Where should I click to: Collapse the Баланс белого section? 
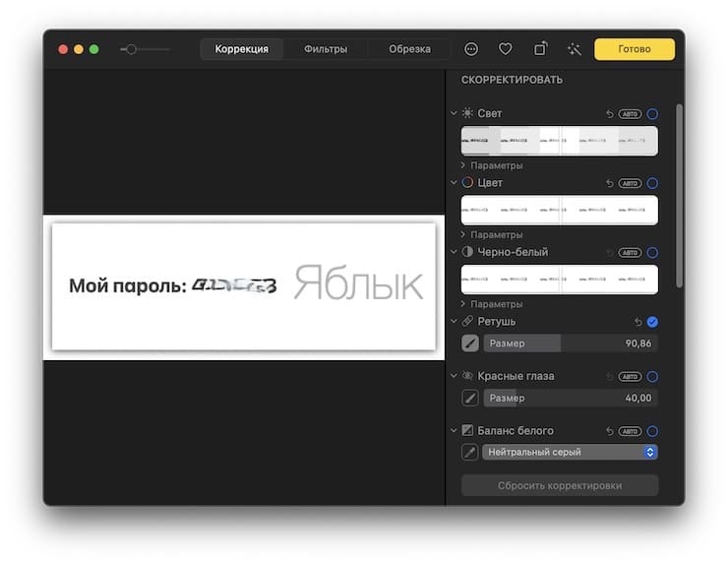click(454, 430)
